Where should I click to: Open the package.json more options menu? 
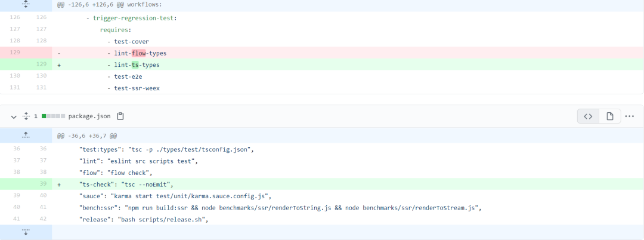coord(630,116)
